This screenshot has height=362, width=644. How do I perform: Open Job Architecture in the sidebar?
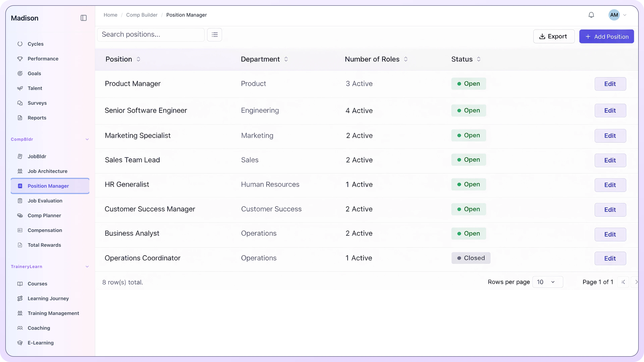click(x=47, y=171)
